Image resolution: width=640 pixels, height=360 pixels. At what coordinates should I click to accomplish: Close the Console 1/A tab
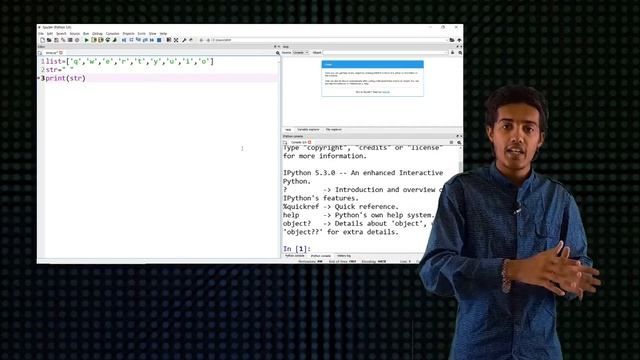309,142
